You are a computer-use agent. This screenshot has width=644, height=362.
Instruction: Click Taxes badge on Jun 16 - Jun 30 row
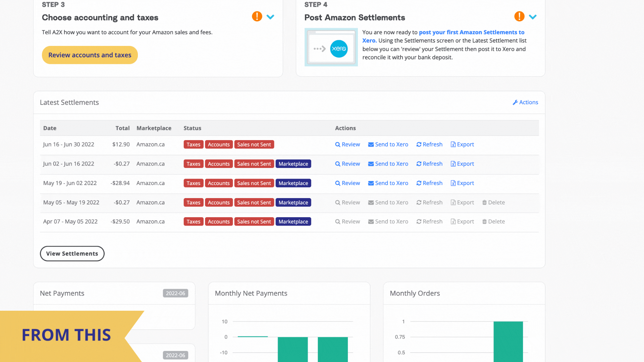194,144
